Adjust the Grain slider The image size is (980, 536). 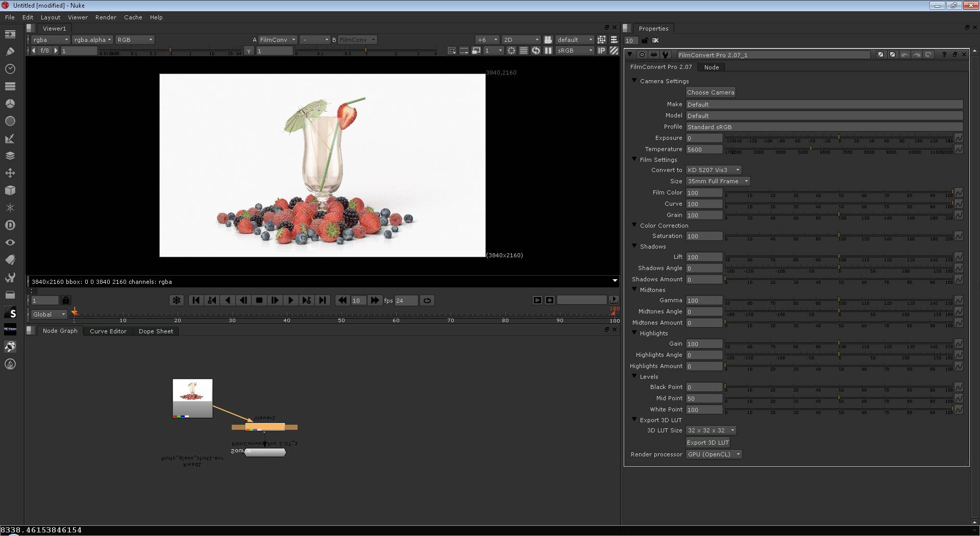point(839,215)
